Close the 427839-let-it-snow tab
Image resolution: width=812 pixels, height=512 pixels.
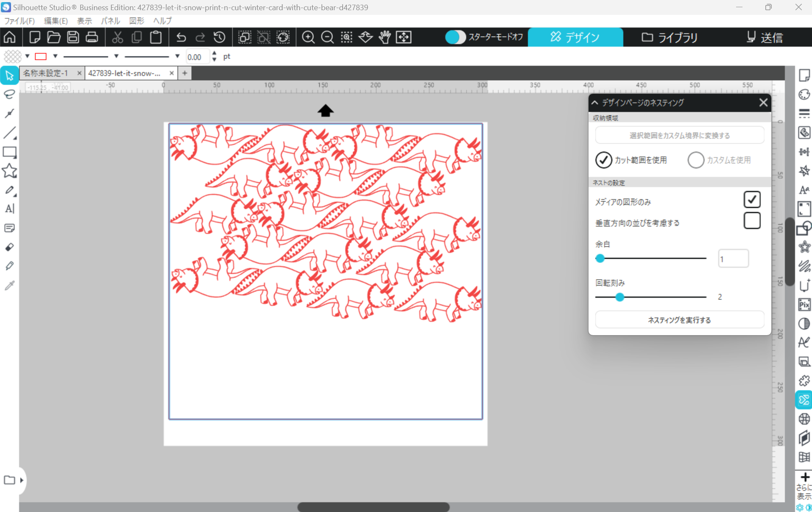coord(171,73)
